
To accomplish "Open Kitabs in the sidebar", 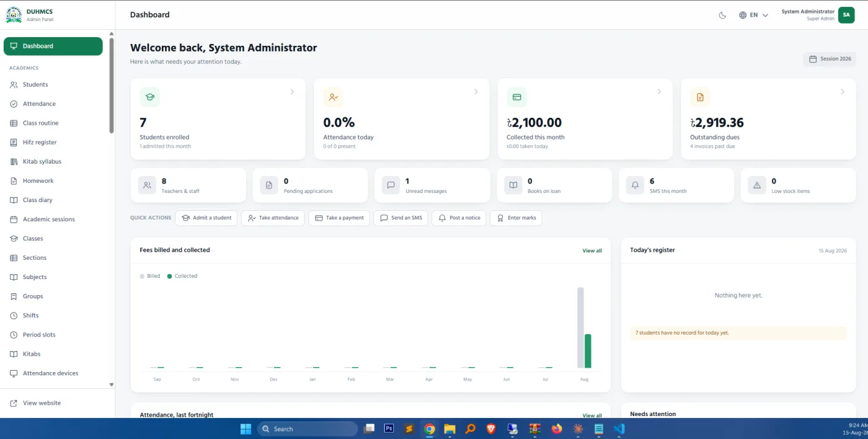I will click(x=53, y=353).
